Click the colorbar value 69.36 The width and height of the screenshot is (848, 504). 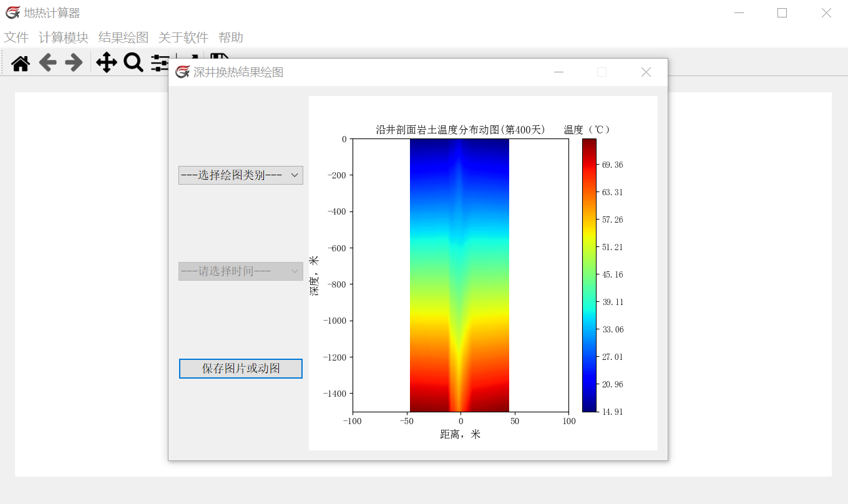[x=613, y=165]
